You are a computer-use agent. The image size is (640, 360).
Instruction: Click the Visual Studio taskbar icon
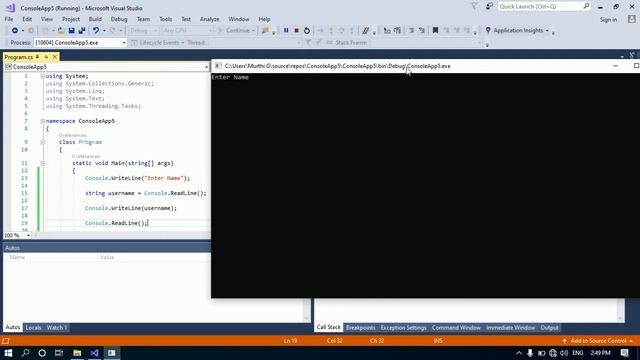pyautogui.click(x=94, y=353)
